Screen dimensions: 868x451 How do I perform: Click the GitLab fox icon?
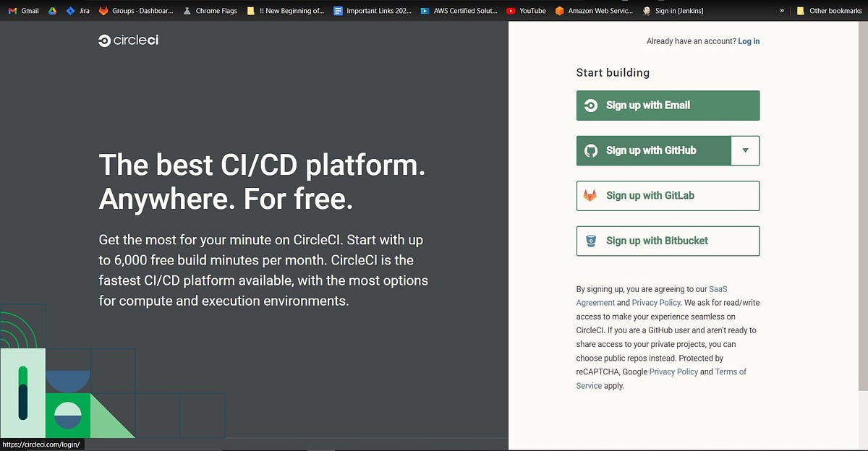click(590, 195)
